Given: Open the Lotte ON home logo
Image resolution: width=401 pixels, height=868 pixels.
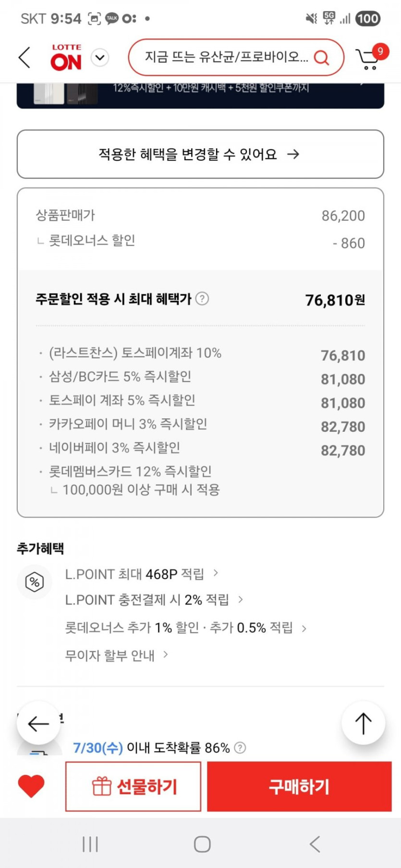Looking at the screenshot, I should [66, 58].
